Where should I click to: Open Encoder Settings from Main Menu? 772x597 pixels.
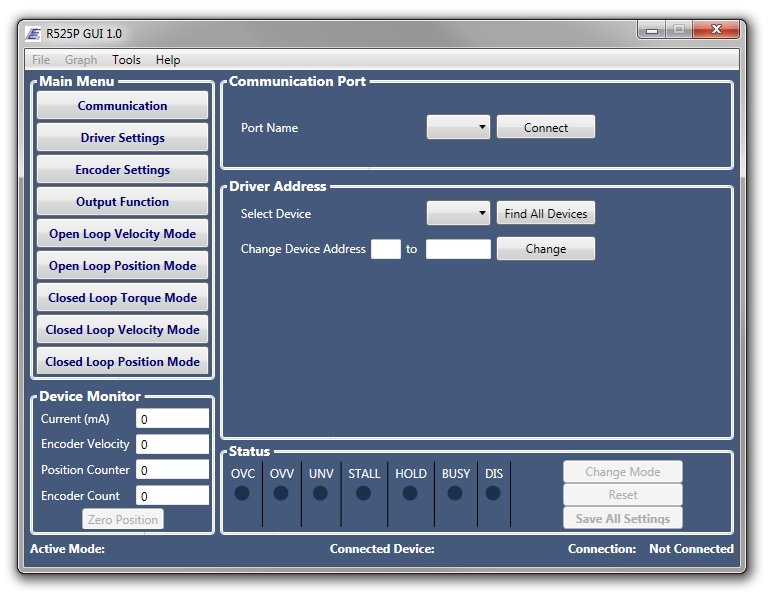[x=123, y=170]
